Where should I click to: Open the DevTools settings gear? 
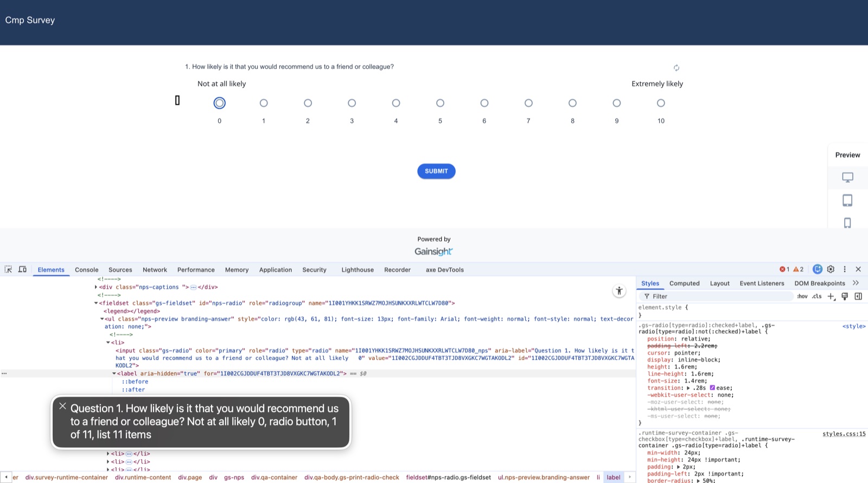pyautogui.click(x=831, y=269)
